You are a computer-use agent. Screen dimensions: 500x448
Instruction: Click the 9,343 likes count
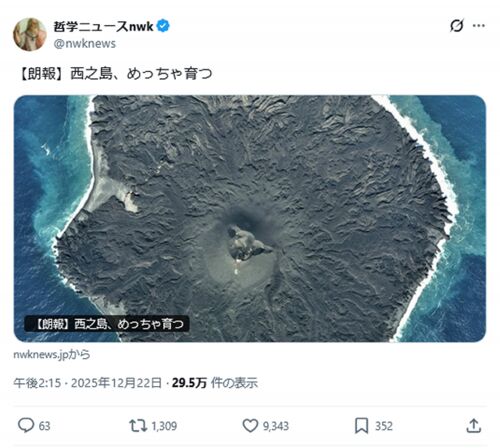tap(276, 426)
